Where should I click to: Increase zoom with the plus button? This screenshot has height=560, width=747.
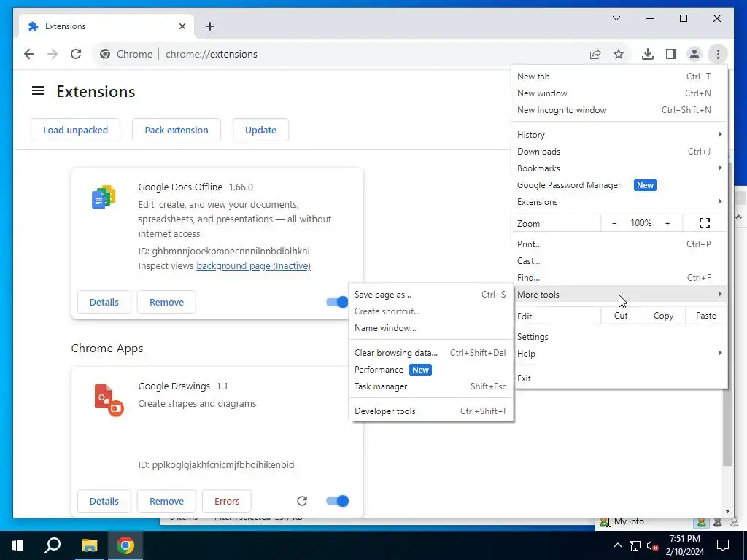coord(667,223)
